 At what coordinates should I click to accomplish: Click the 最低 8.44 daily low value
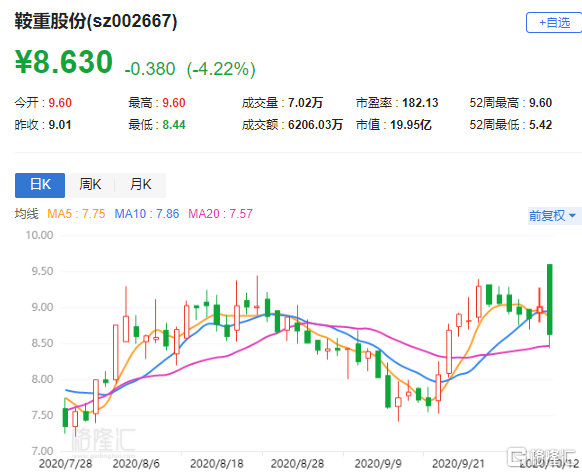click(x=174, y=125)
